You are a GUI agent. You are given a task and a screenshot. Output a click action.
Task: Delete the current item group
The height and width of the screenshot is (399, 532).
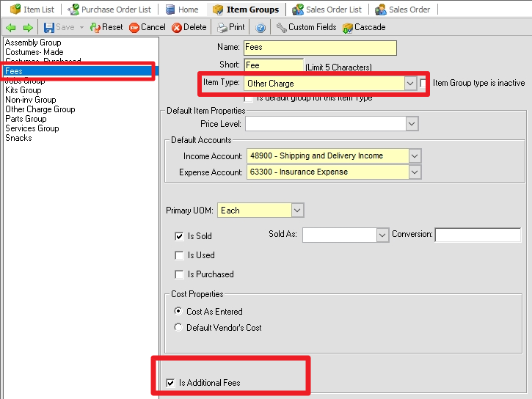(x=189, y=27)
